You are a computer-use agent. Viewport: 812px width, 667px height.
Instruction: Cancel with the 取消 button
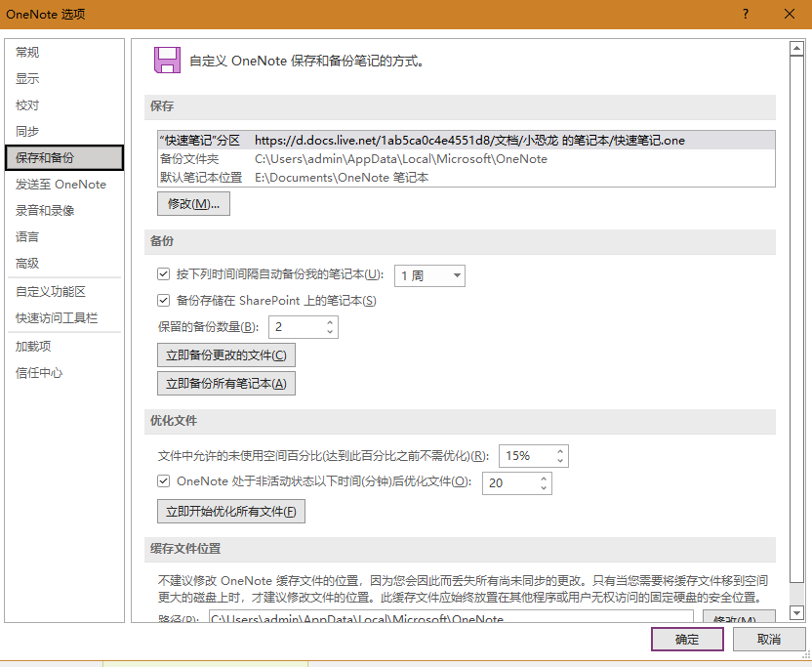769,639
